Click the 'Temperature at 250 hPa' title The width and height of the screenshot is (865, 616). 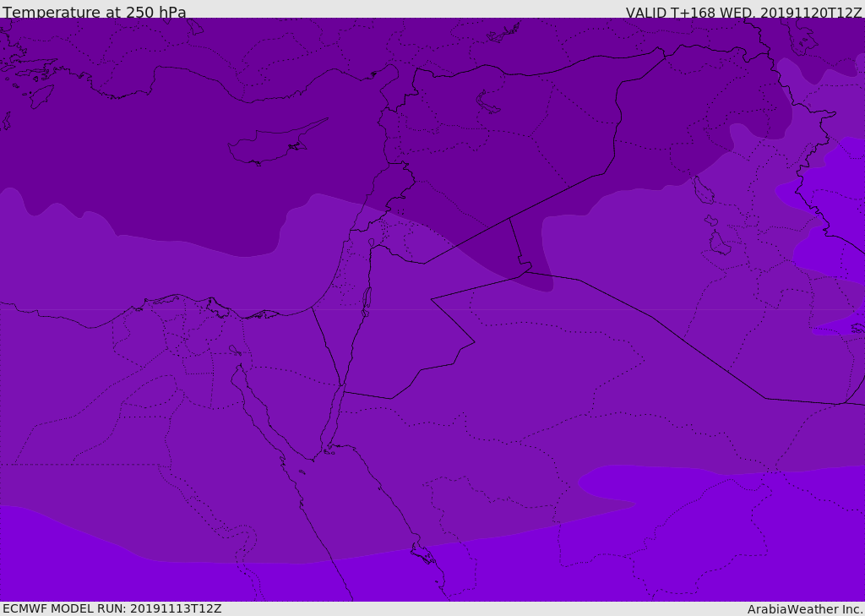coord(95,12)
